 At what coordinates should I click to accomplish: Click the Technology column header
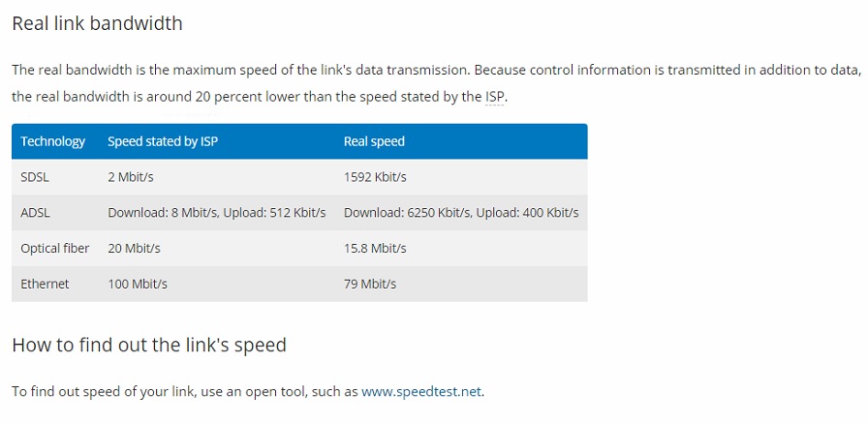coord(53,141)
